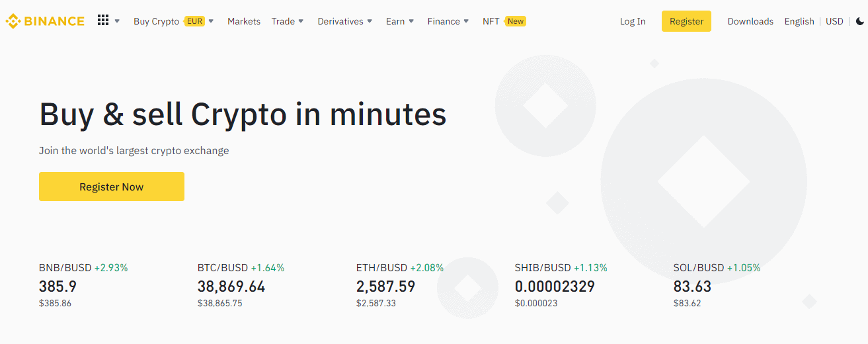This screenshot has height=344, width=868.
Task: Click the +1.13% change for SHIB
Action: [590, 268]
